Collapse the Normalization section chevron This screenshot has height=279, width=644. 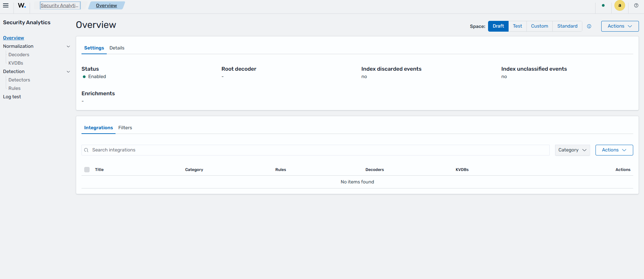click(x=68, y=46)
